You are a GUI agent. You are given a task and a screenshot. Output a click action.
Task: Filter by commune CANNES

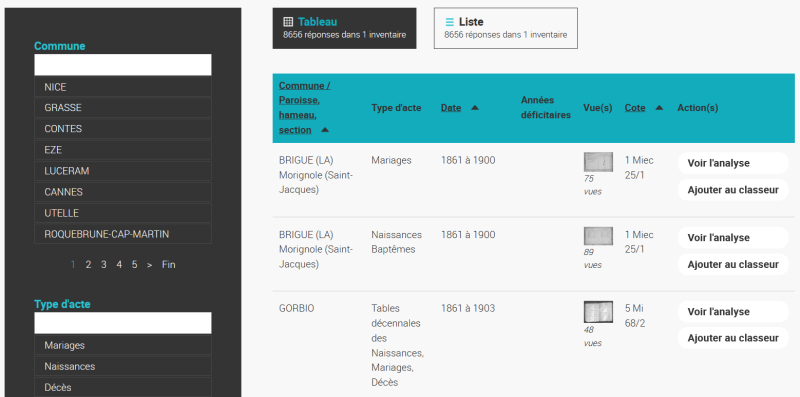[x=123, y=192]
